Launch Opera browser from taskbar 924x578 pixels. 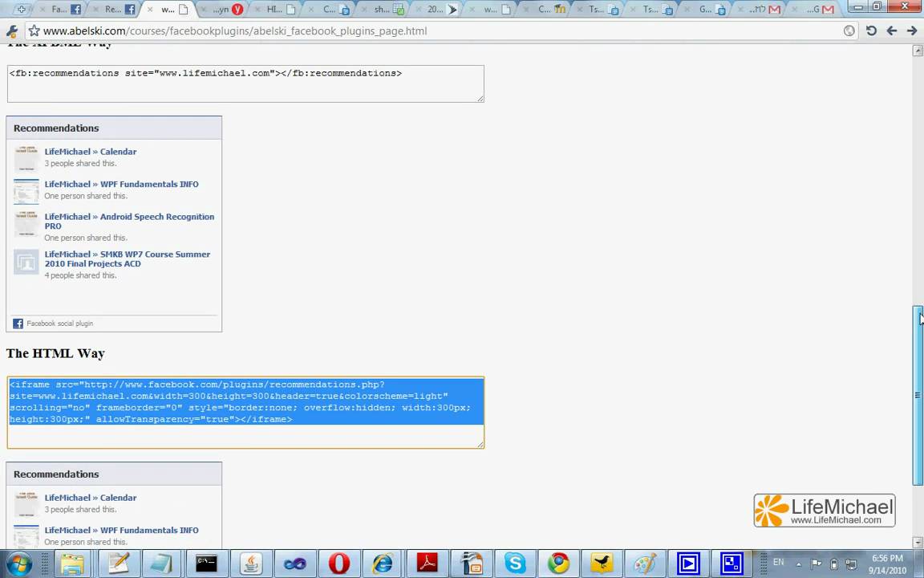(338, 564)
